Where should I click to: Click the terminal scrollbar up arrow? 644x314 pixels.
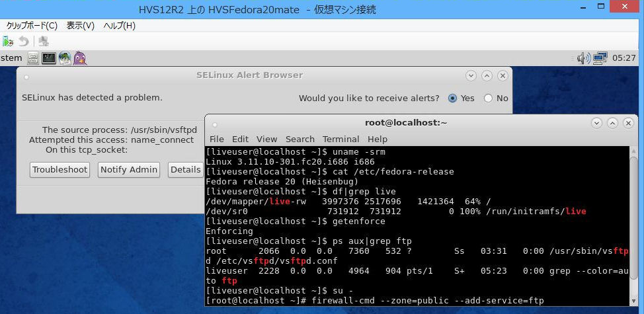634,150
